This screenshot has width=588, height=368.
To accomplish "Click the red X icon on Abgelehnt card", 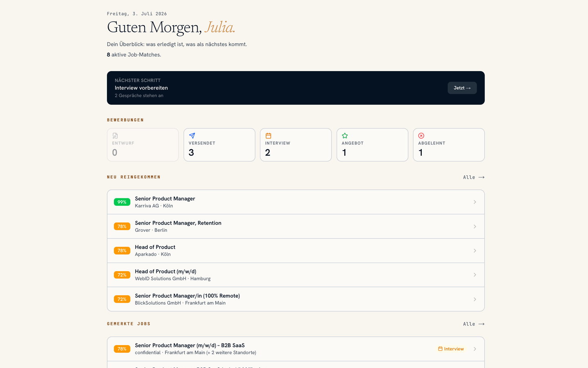I will [x=421, y=136].
